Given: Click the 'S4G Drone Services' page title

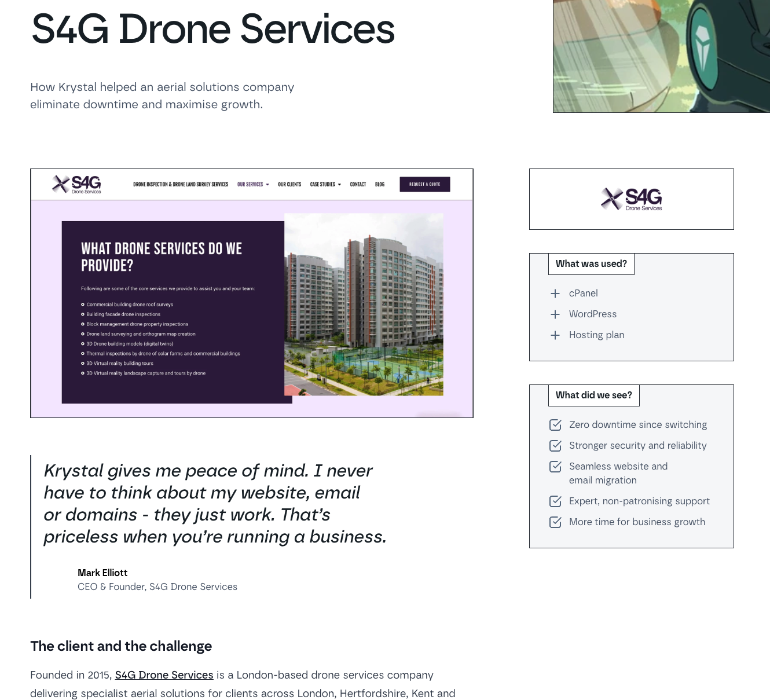Looking at the screenshot, I should tap(213, 29).
